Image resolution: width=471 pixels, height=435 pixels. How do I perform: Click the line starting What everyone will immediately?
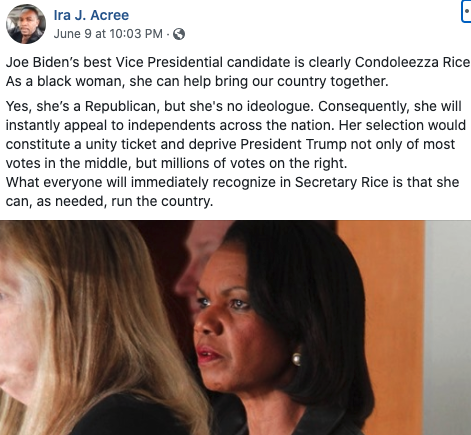click(232, 182)
